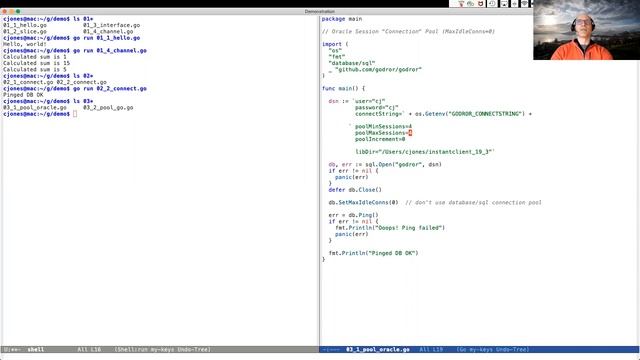Click the "github.com/godror/godror" import

pos(375,69)
